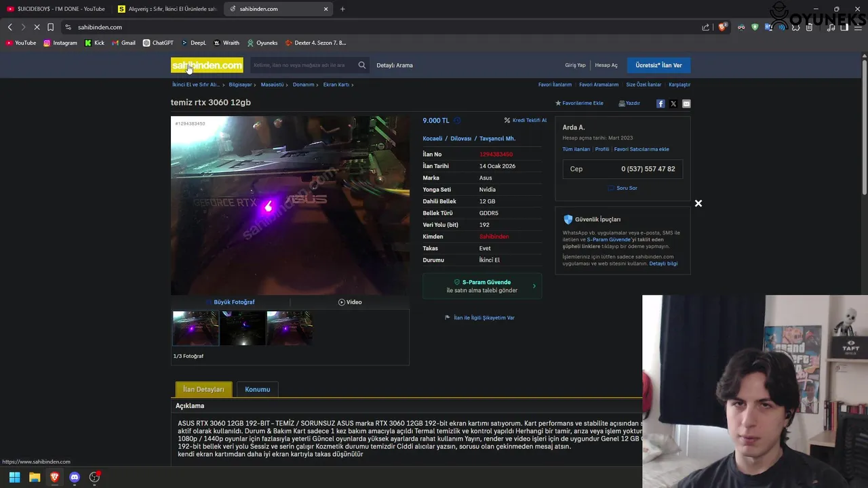The height and width of the screenshot is (488, 868).
Task: Click Soru Sor to message seller
Action: click(x=623, y=188)
